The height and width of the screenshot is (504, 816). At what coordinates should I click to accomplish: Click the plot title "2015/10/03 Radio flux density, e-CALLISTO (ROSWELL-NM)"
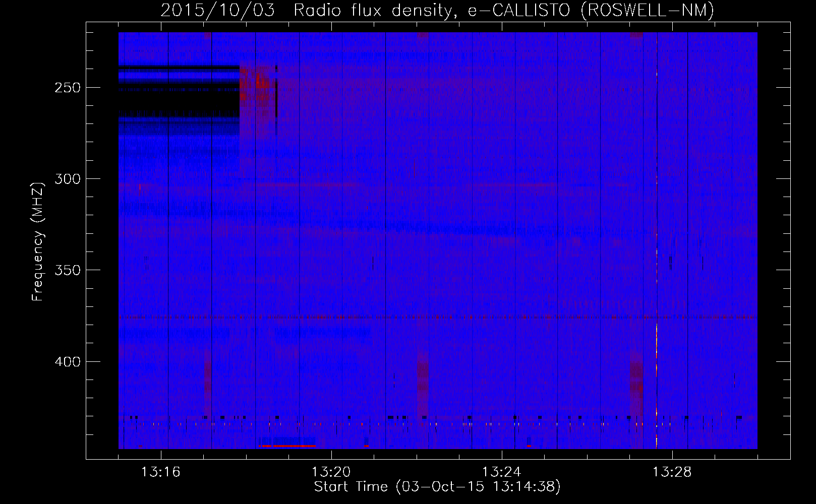[437, 10]
